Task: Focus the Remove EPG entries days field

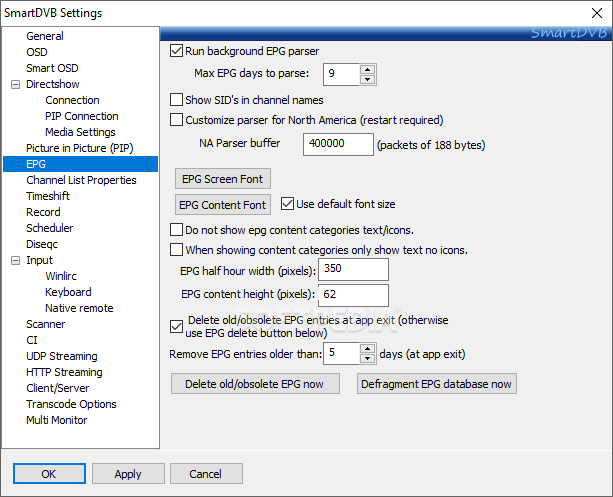Action: [x=341, y=353]
